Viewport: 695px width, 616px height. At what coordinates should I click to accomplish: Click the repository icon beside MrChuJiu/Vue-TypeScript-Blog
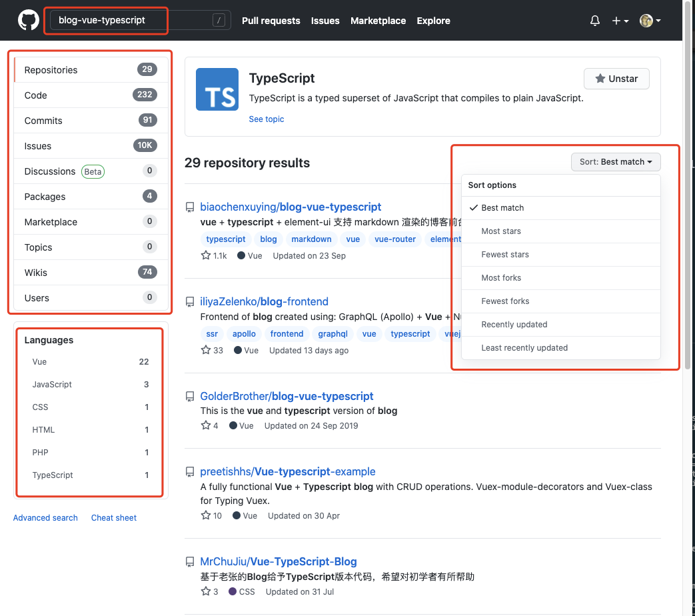(190, 561)
